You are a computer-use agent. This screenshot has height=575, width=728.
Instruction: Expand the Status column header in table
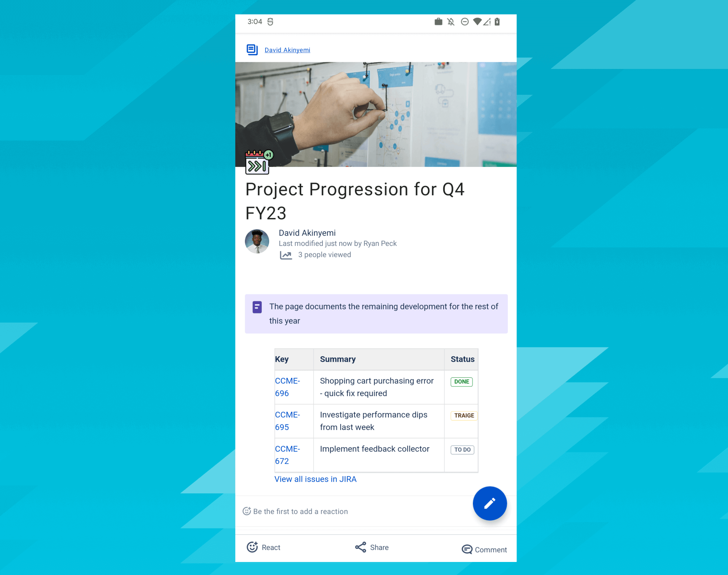click(x=463, y=359)
